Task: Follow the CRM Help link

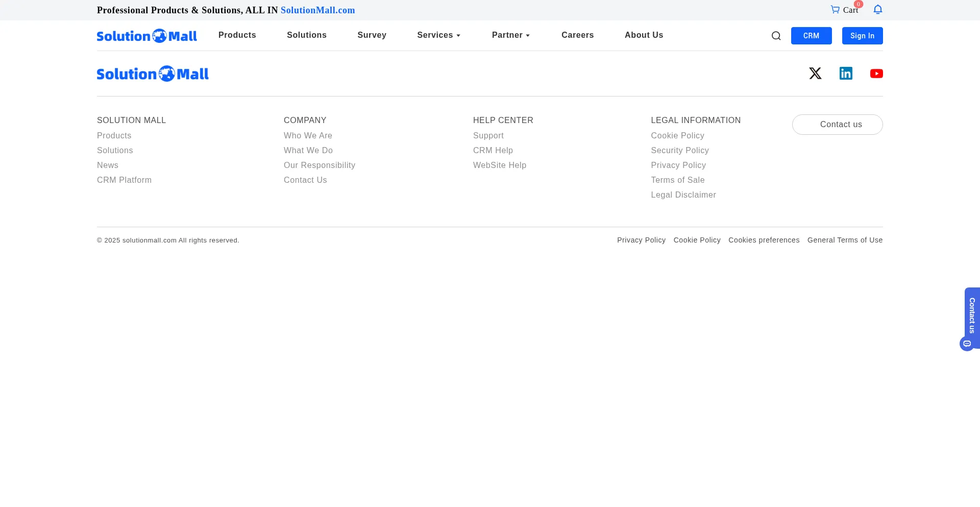Action: [493, 151]
